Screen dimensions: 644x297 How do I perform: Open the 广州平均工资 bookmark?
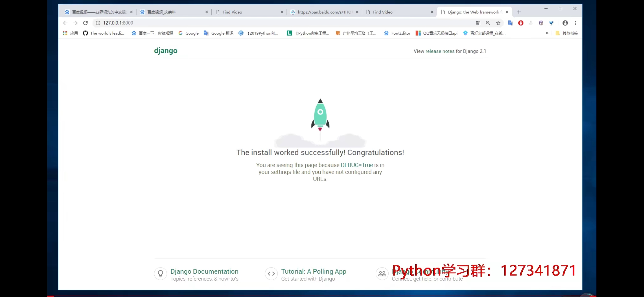356,33
